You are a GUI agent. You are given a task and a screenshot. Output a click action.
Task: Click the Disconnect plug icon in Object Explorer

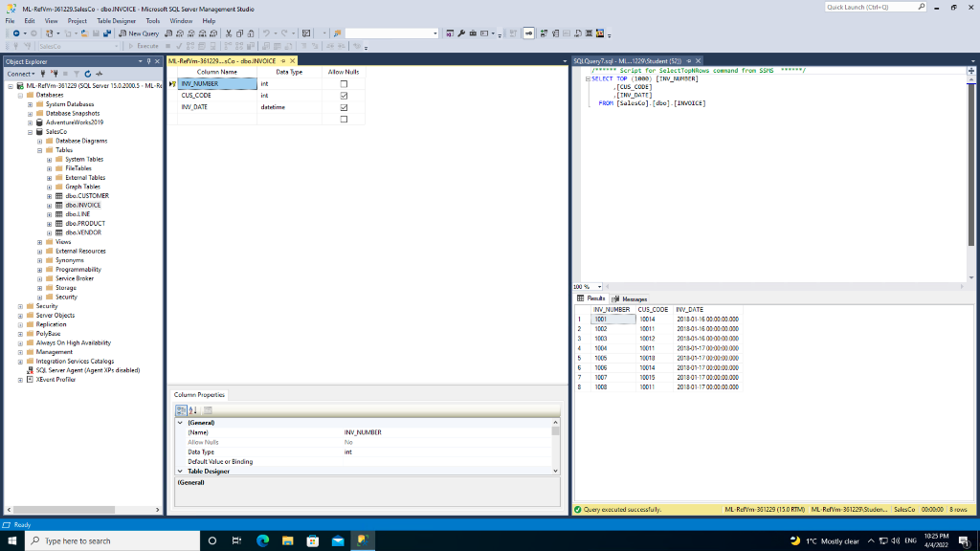point(55,74)
